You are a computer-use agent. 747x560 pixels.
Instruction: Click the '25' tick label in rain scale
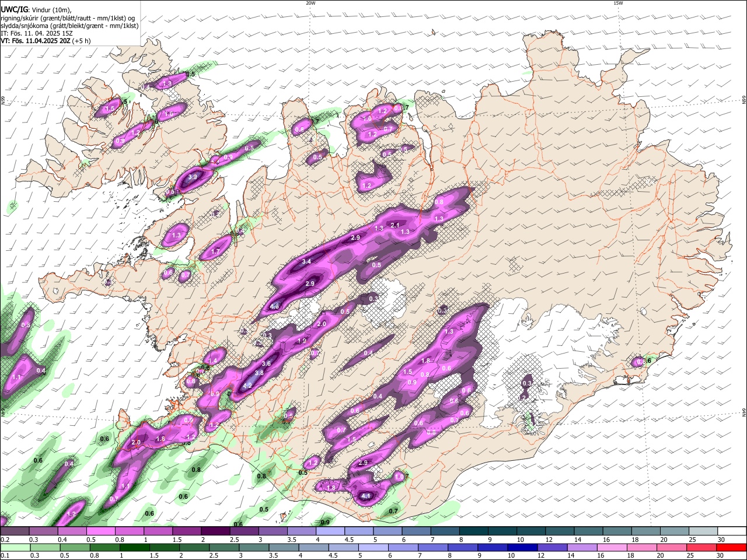click(x=691, y=555)
